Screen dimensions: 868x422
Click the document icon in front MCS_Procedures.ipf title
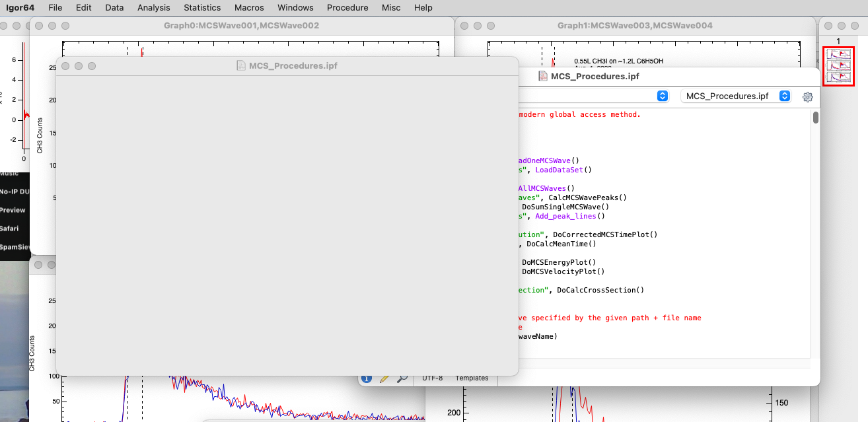pyautogui.click(x=242, y=65)
